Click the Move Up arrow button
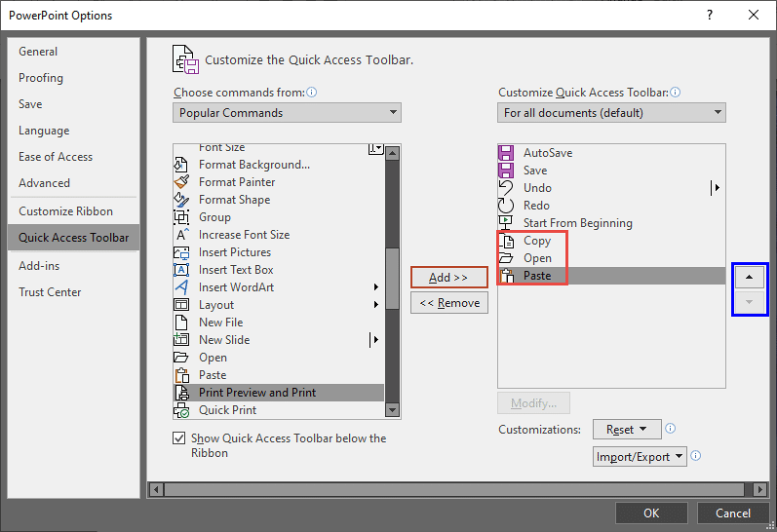777x532 pixels. 750,277
